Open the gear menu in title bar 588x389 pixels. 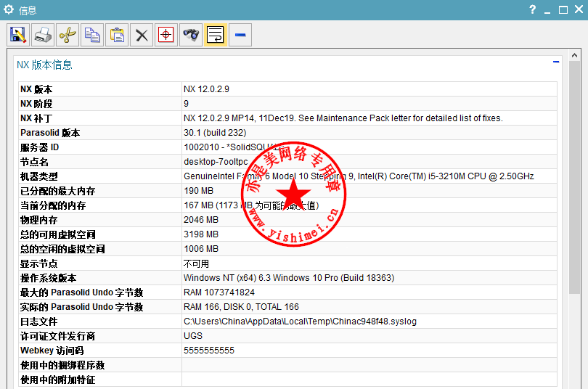point(9,9)
